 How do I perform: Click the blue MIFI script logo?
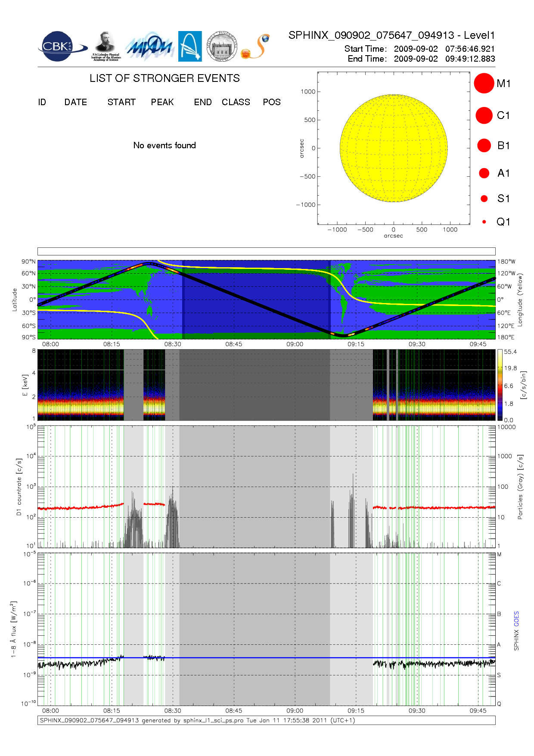[x=149, y=47]
